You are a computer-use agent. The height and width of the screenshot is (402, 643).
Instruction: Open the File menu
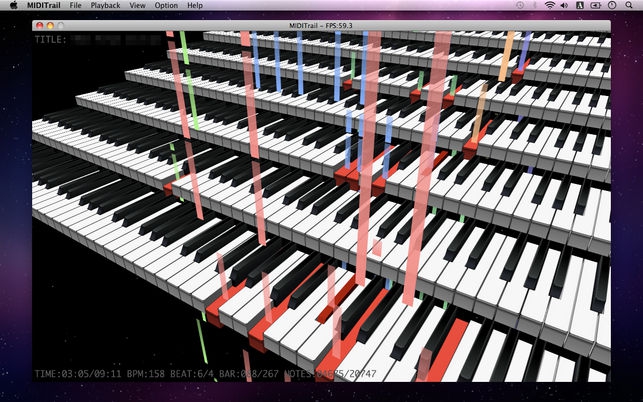tap(75, 5)
